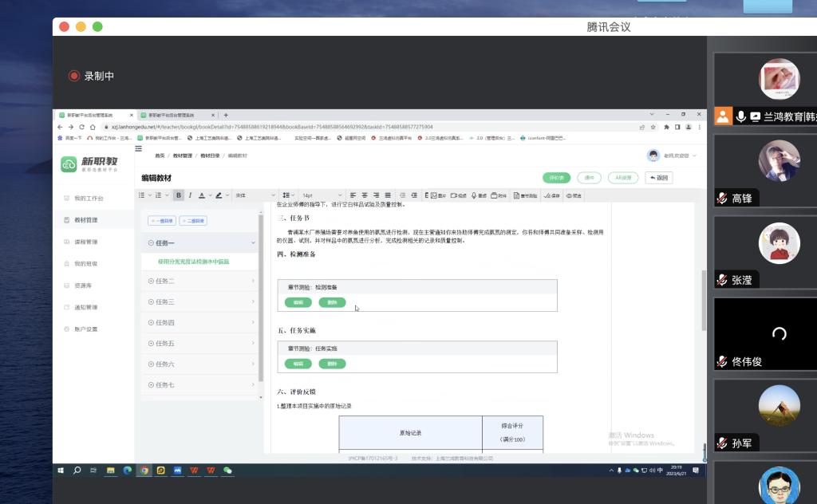Open Windows Start menu in shared screen
817x504 pixels.
tap(61, 471)
